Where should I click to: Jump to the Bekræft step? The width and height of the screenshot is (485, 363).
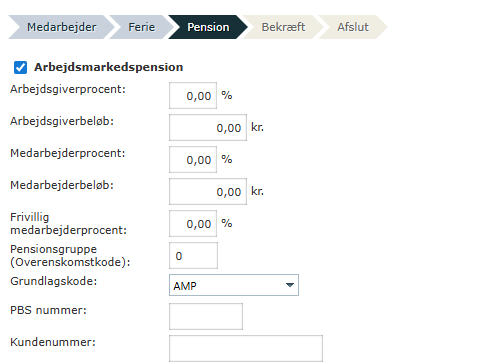(283, 27)
